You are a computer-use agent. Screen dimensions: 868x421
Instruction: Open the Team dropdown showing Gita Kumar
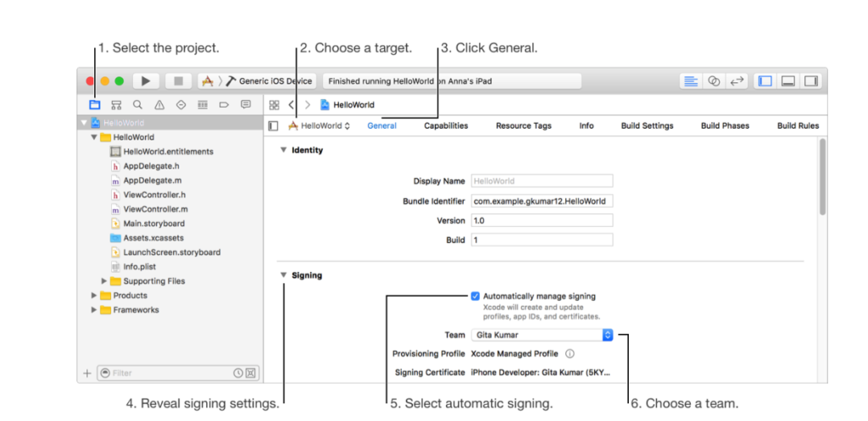tap(542, 335)
